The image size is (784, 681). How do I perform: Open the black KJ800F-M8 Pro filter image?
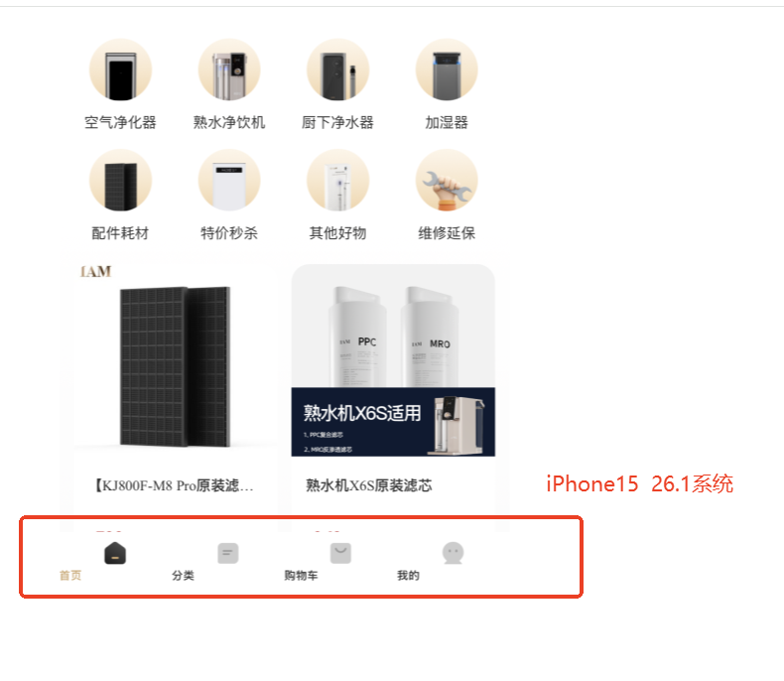pos(175,360)
